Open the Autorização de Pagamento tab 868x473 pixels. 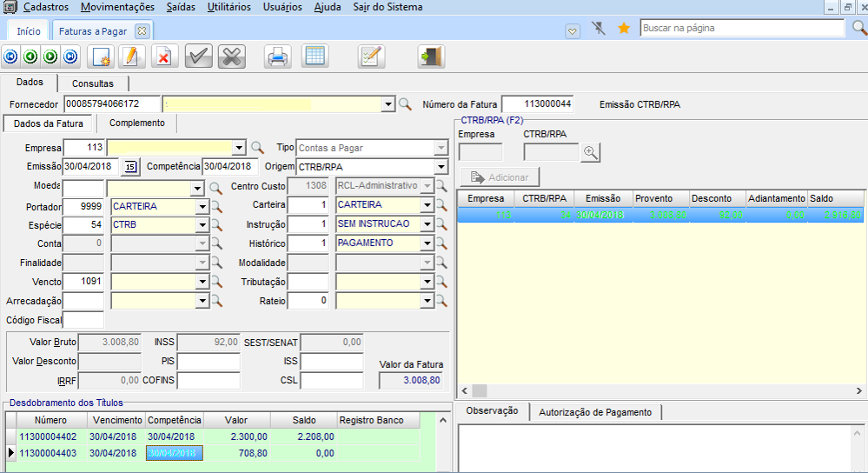tap(595, 411)
